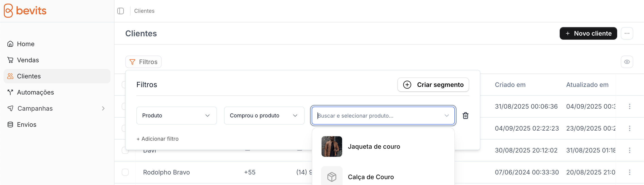Open row actions for 04/09/2025 02:22:23 row
The height and width of the screenshot is (185, 644).
(x=629, y=128)
